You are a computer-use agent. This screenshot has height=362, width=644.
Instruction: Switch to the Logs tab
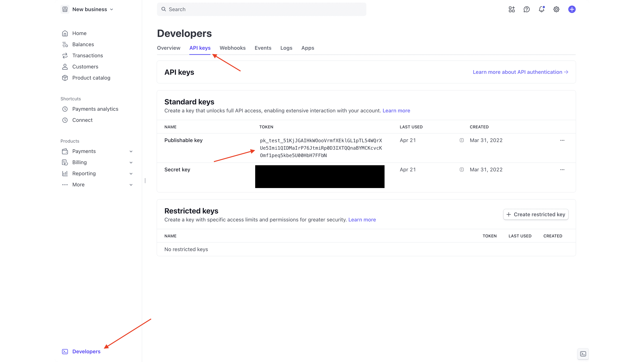point(286,48)
